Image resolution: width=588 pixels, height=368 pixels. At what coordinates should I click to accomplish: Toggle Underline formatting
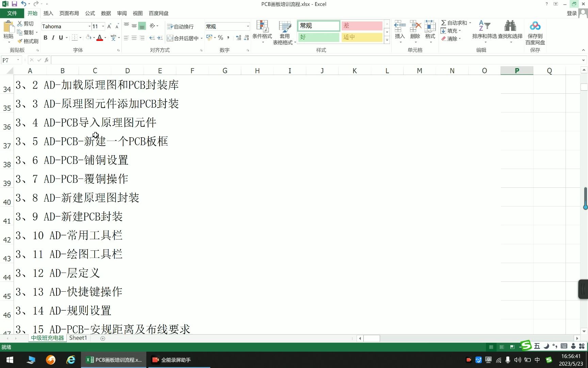(61, 37)
